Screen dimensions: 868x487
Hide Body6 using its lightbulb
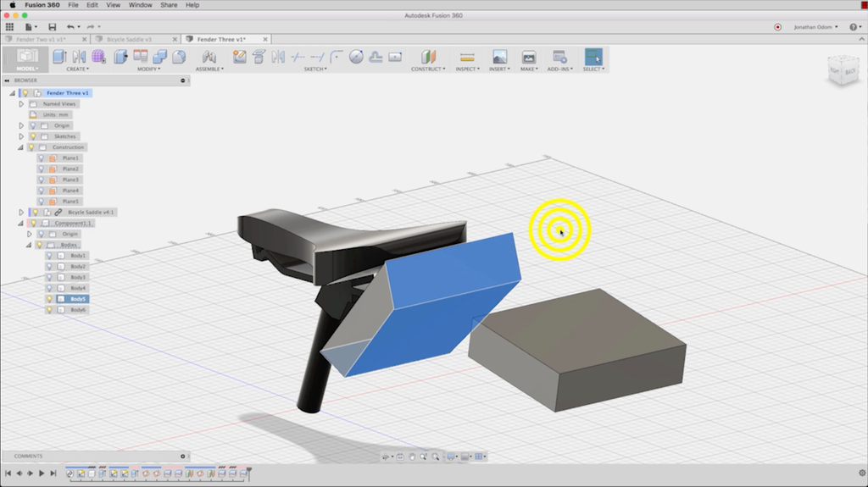[x=50, y=310]
